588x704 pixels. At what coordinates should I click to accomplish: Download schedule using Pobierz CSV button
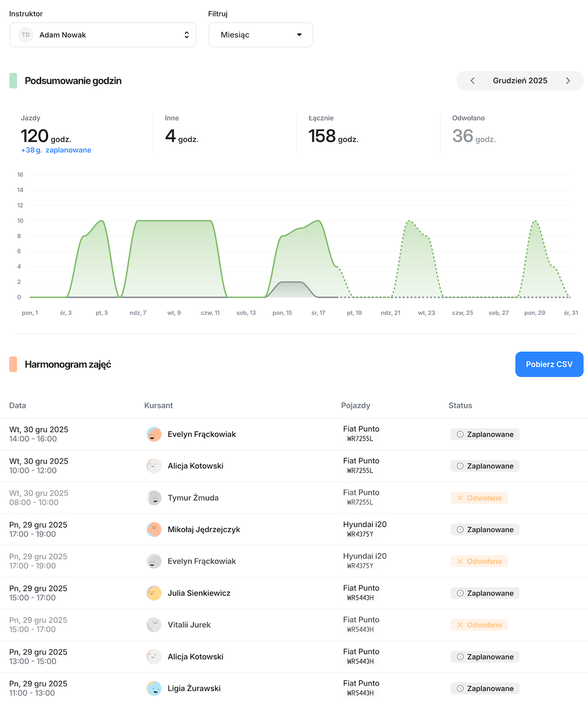pos(549,364)
